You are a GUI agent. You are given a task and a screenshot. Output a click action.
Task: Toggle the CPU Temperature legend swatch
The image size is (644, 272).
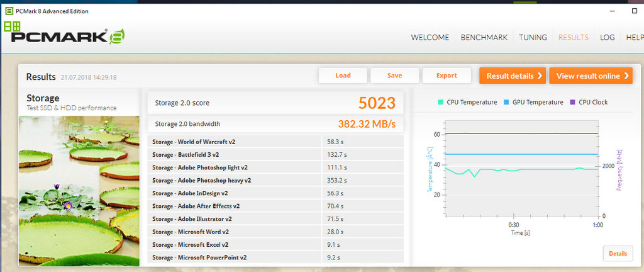[x=440, y=102]
